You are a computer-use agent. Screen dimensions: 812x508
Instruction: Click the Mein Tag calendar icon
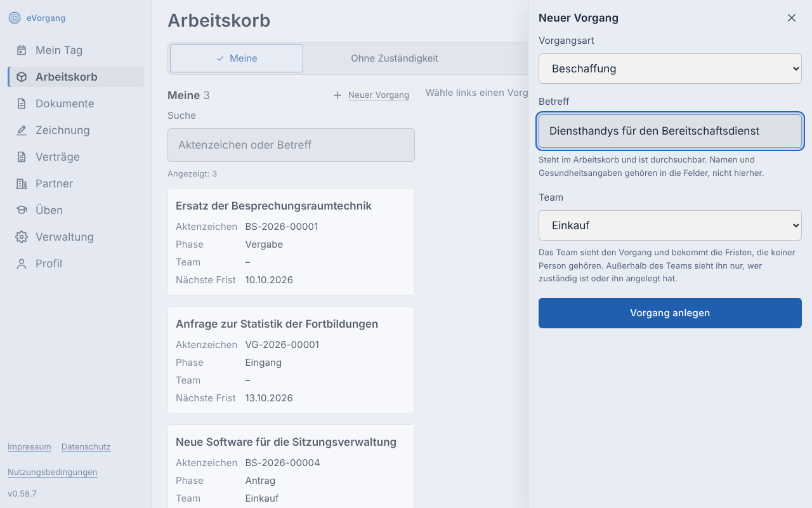(x=22, y=50)
